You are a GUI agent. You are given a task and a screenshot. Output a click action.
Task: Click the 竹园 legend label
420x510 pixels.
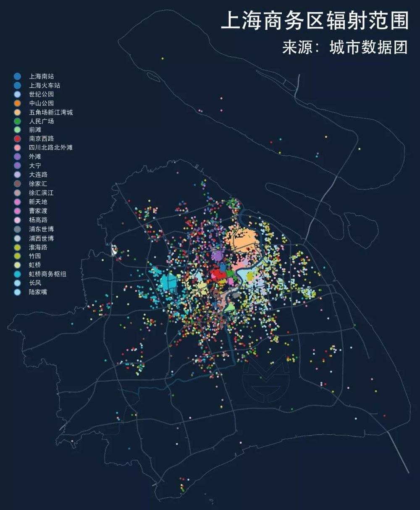(x=35, y=256)
